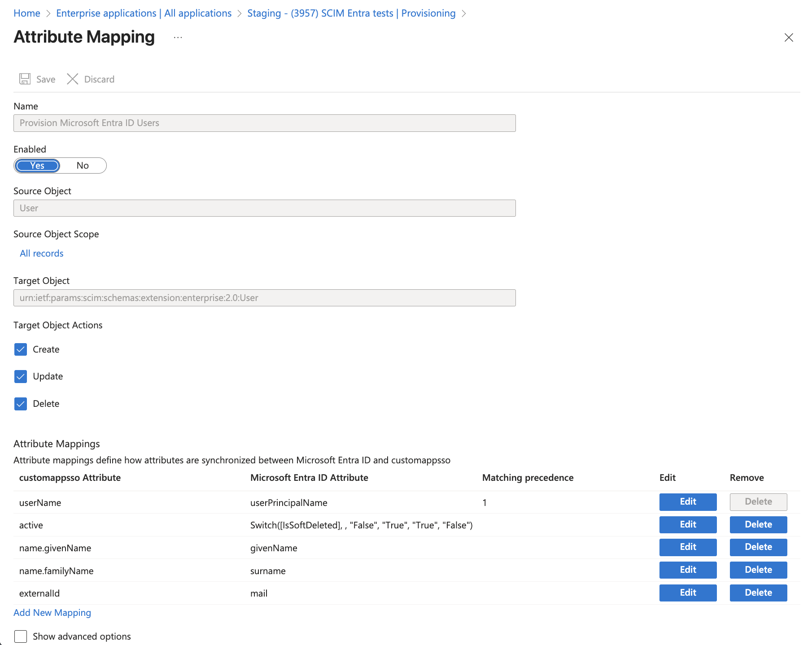Delete the externalId mapping

point(758,593)
